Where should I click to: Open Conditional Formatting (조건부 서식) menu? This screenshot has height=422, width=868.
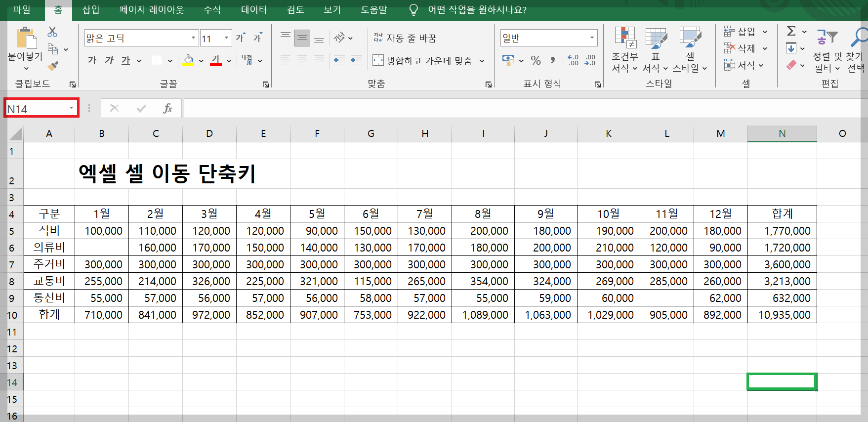point(625,49)
